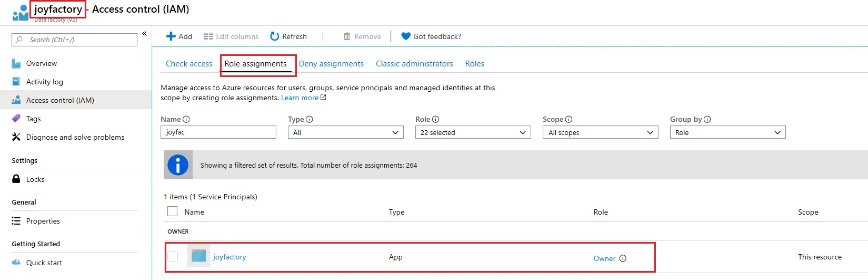Image resolution: width=868 pixels, height=280 pixels.
Task: Check the joyfactory row checkbox
Action: click(173, 257)
